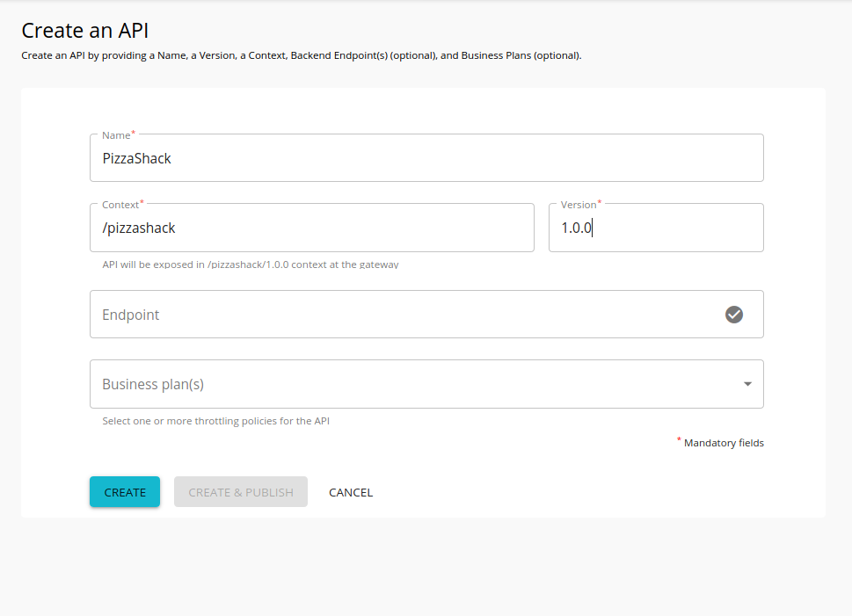Click the Endpoint validation checkmark icon

pyautogui.click(x=734, y=315)
